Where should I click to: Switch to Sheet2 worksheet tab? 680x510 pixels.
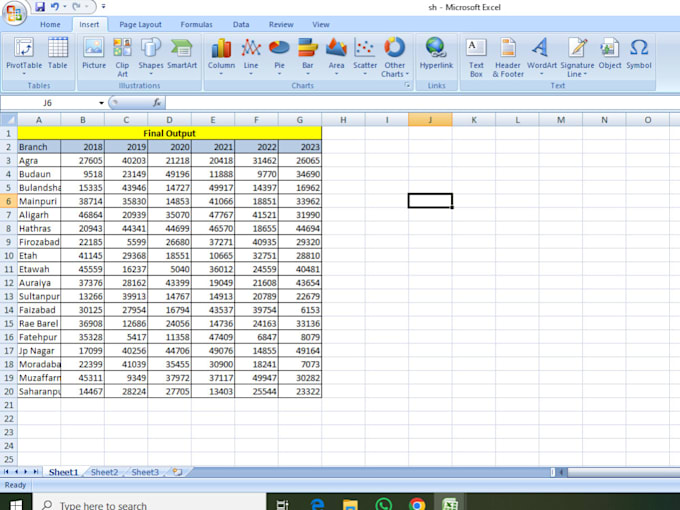105,472
